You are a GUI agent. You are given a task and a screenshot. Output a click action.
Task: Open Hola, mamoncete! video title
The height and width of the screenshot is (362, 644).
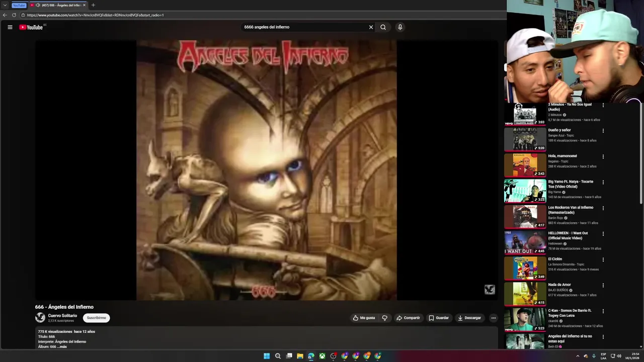(562, 156)
